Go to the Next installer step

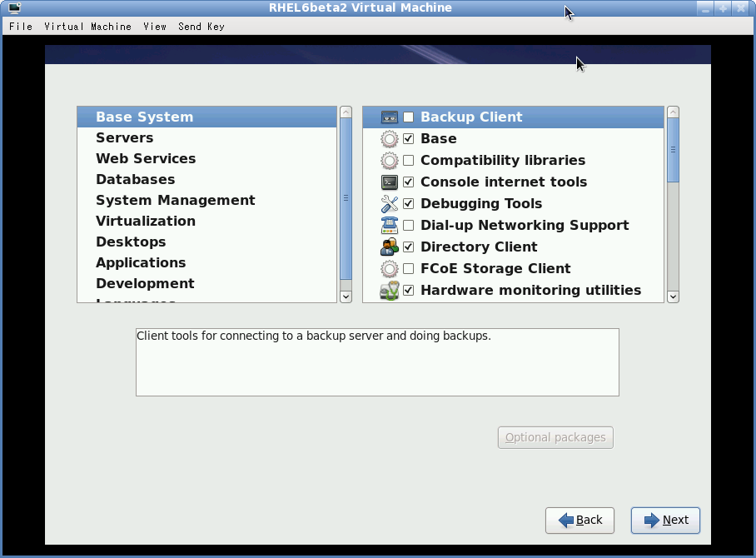click(665, 521)
